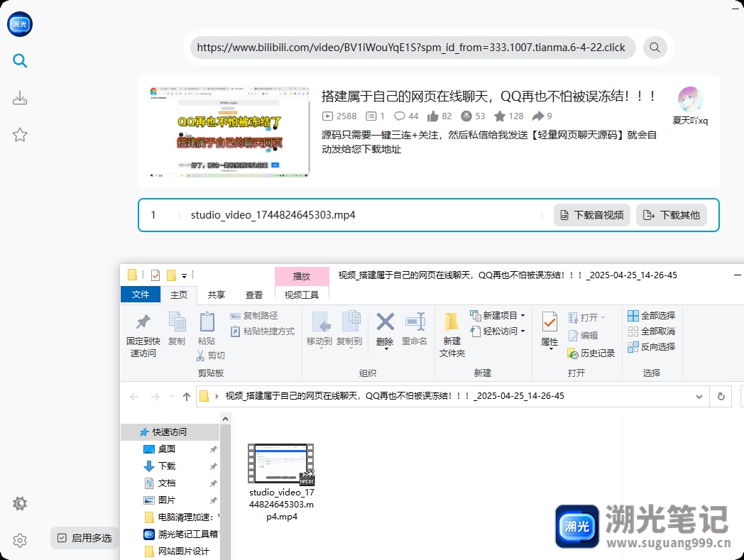Viewport: 744px width, 560px height.
Task: Click the Explorer up-directory arrow
Action: click(187, 396)
